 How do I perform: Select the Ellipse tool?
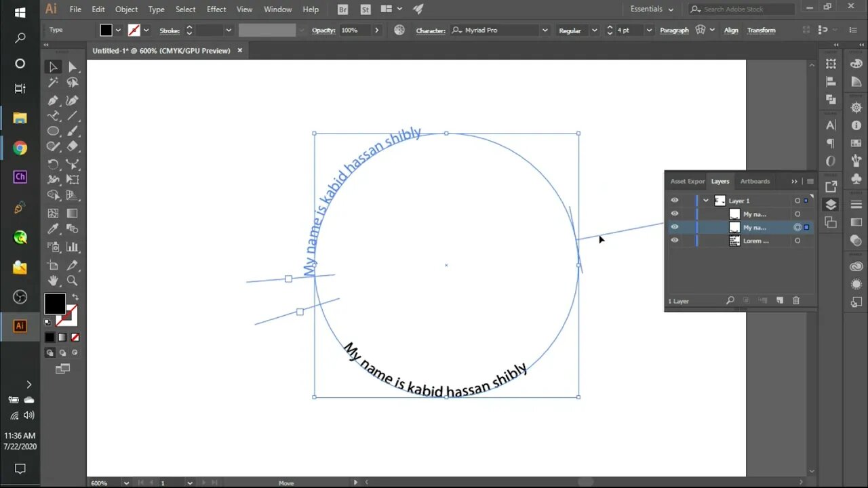(x=53, y=131)
